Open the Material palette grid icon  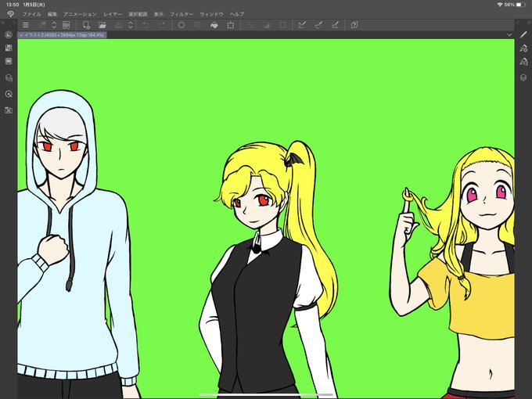[9, 48]
